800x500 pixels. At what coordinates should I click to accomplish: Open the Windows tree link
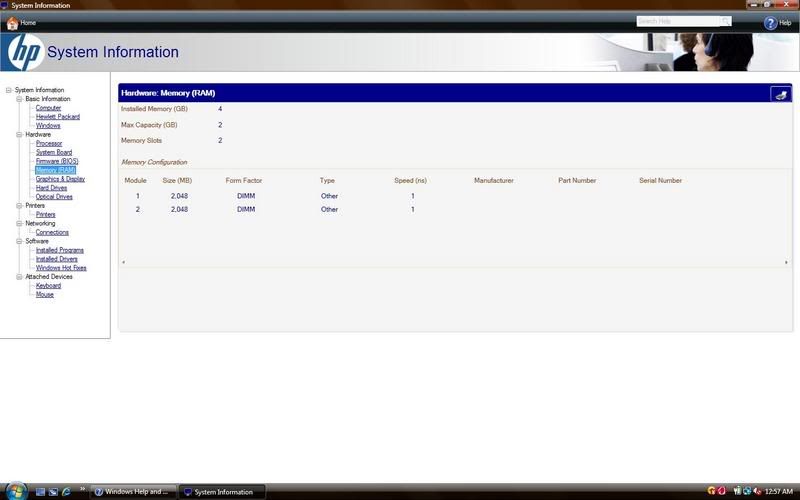tap(48, 126)
